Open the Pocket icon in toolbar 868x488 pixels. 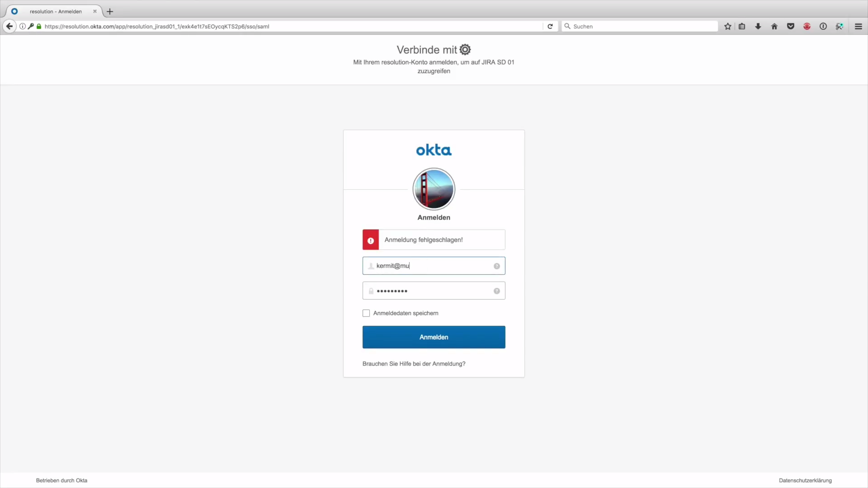[x=791, y=26]
